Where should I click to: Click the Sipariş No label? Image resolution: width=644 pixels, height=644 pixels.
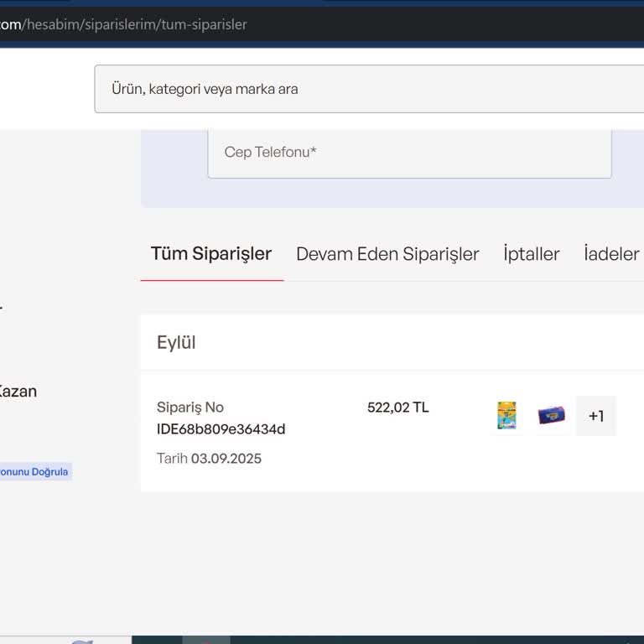pos(190,408)
